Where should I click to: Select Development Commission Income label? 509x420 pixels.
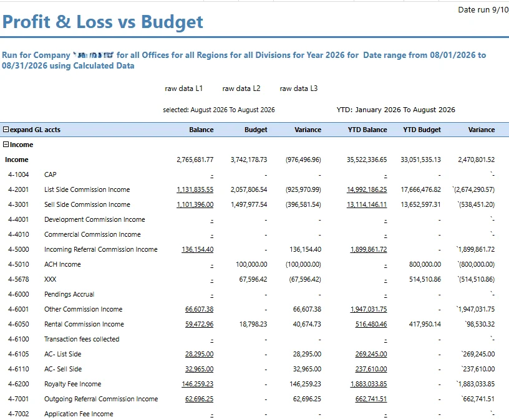tap(95, 219)
